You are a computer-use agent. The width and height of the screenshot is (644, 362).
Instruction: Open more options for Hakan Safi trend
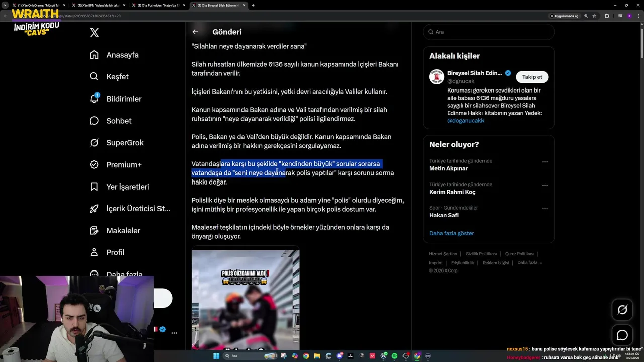(545, 208)
